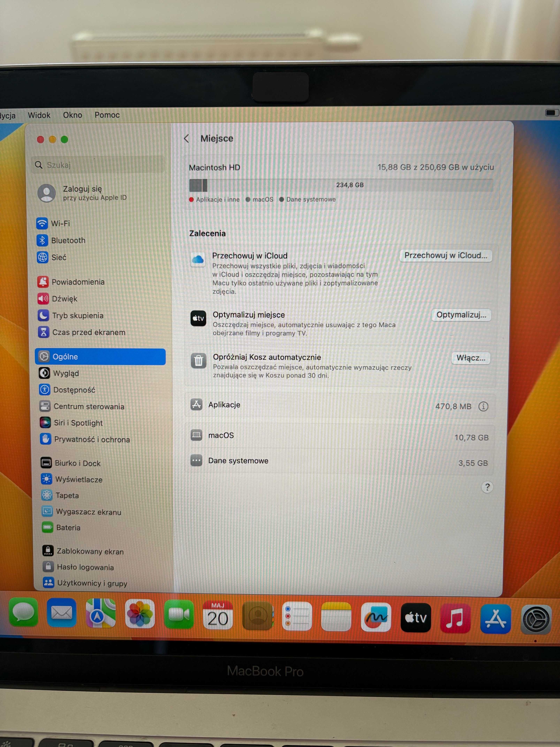Open the Pomoc menu
Screen dimensions: 560x747
click(x=107, y=115)
